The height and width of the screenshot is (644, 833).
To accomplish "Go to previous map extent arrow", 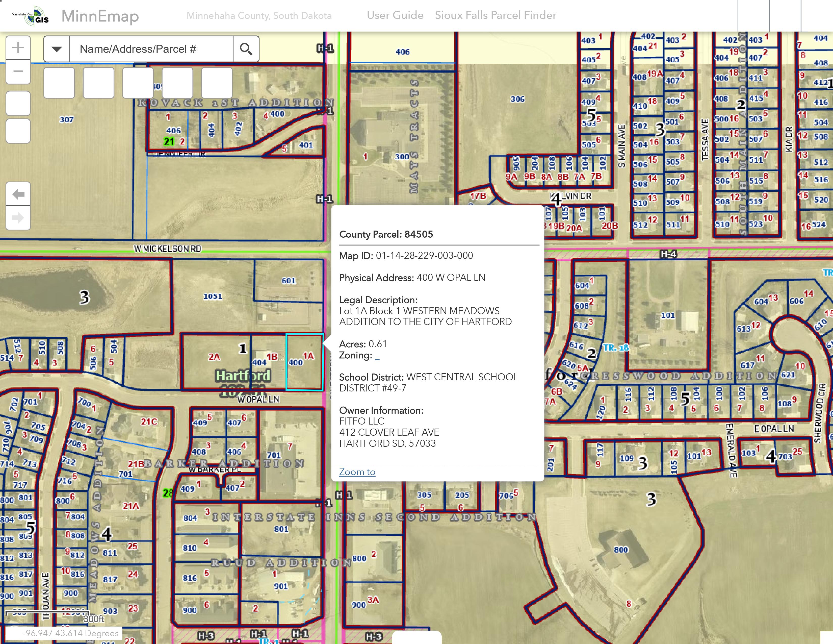I will 18,194.
